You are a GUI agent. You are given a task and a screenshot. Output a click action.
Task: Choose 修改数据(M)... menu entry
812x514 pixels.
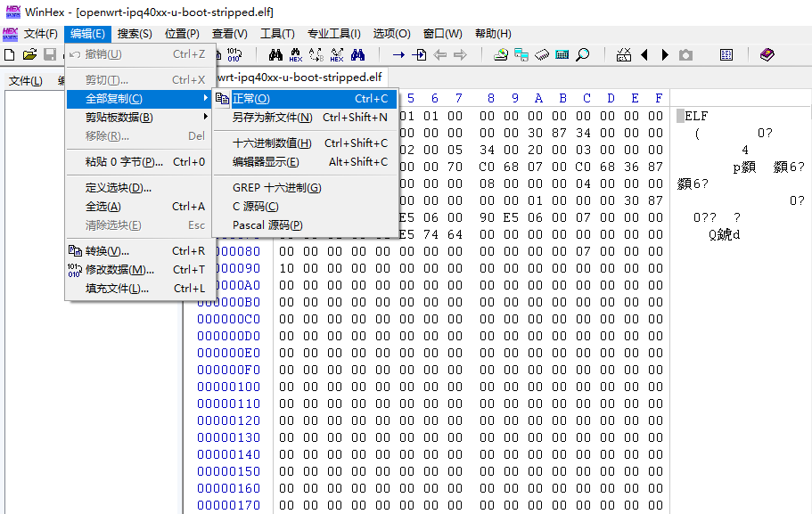coord(139,270)
